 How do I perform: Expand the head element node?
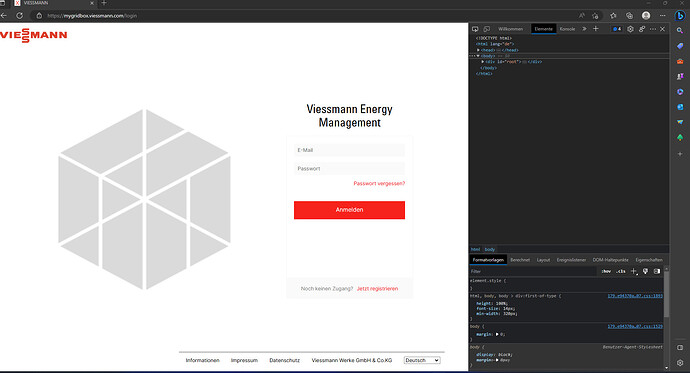478,50
